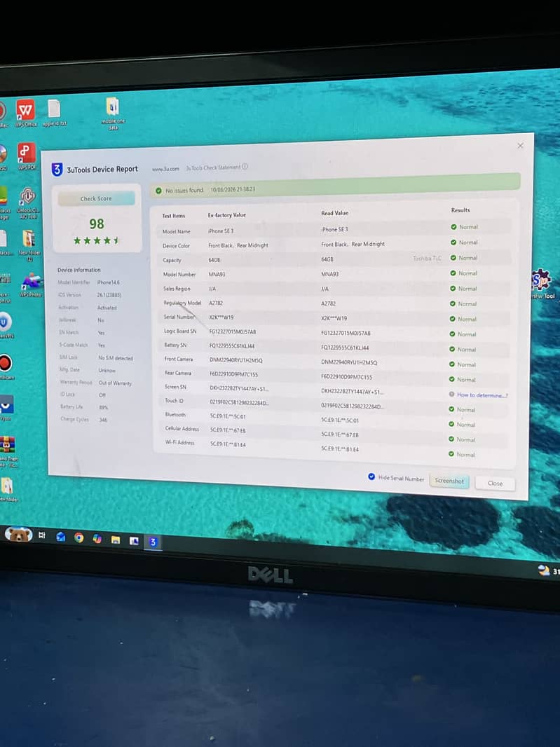560x747 pixels.
Task: Click the Check Score button
Action: 96,198
